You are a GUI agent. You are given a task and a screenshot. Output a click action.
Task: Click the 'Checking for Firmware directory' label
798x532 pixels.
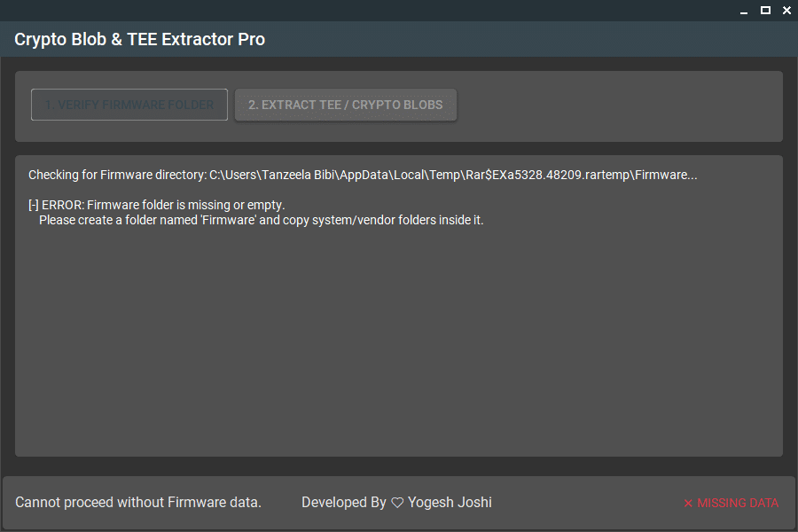coord(117,175)
